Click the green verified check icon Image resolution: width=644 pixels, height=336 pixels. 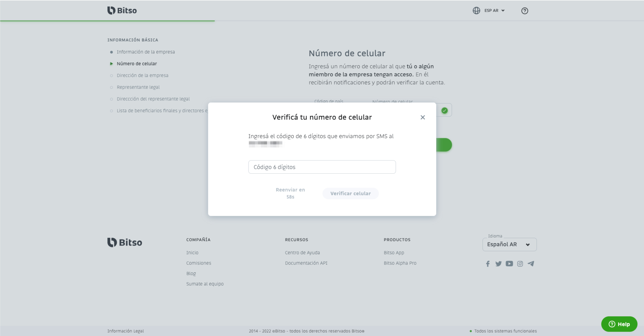(444, 110)
